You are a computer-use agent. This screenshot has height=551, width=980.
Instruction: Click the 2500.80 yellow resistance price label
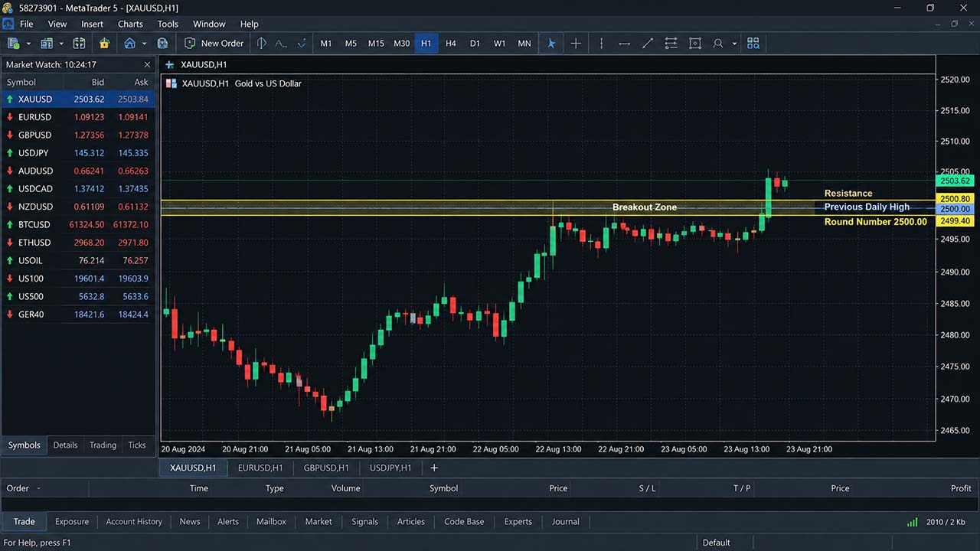[x=955, y=199]
